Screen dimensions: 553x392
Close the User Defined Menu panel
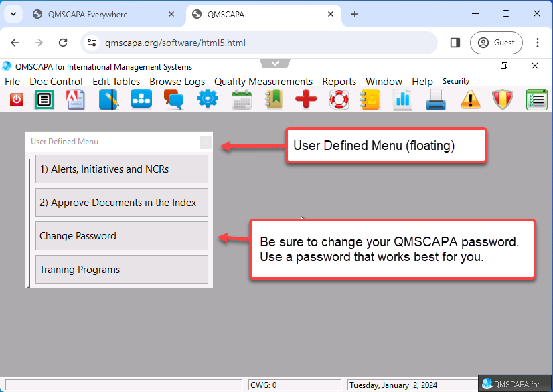[x=206, y=142]
